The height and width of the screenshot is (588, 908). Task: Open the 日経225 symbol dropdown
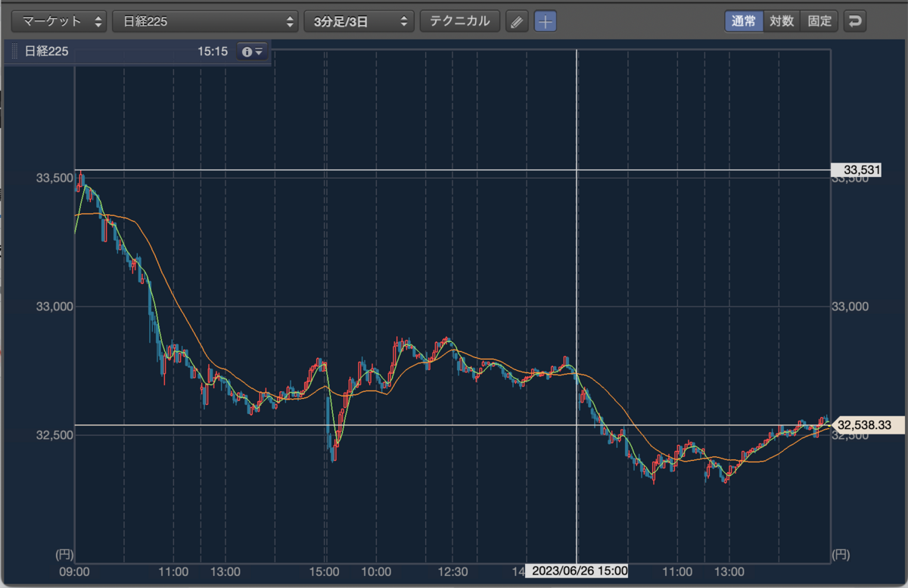tap(205, 21)
